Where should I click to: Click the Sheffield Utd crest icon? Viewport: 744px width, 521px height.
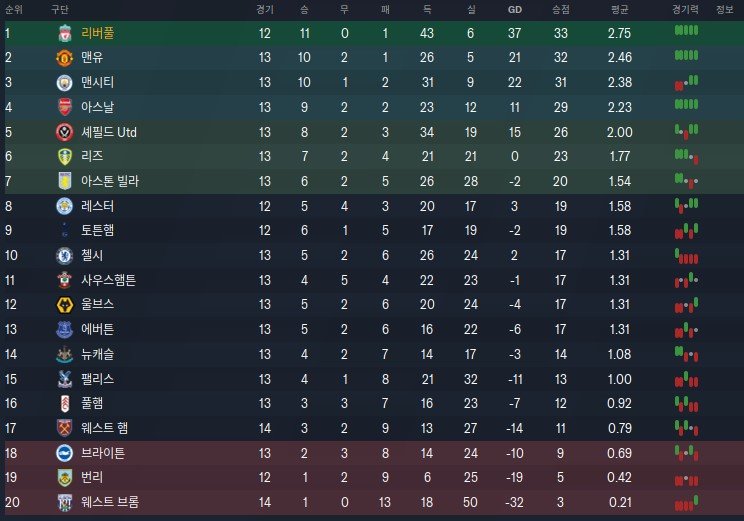point(65,132)
